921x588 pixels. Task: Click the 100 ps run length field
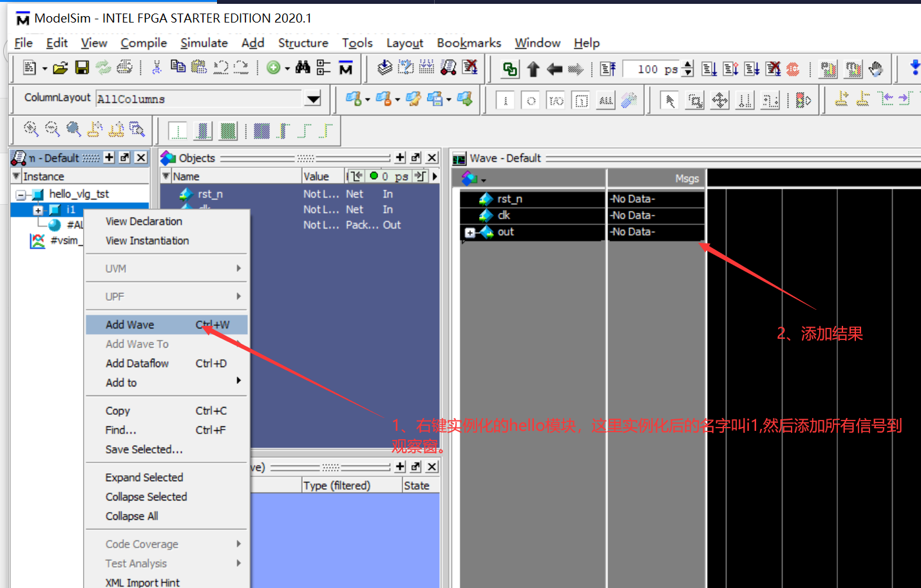pos(652,69)
